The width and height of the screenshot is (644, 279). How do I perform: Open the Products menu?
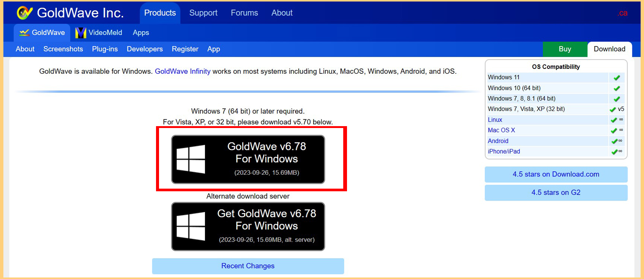click(160, 13)
